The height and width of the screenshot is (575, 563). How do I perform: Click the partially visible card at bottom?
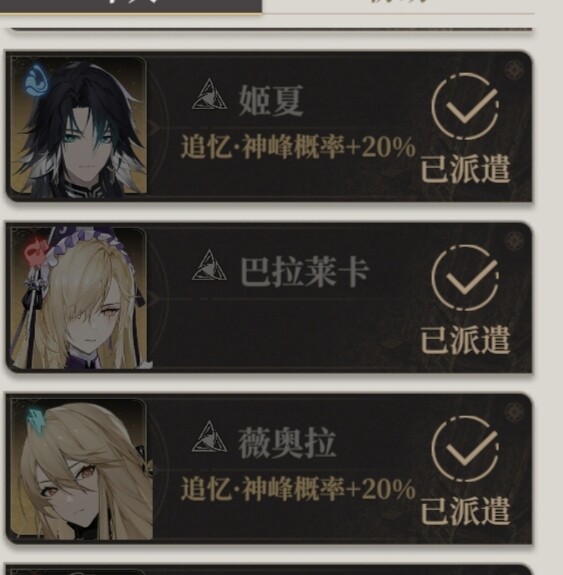click(x=268, y=569)
